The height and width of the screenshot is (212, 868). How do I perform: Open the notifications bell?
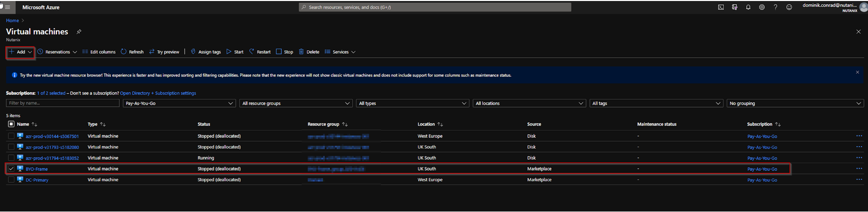click(x=748, y=7)
